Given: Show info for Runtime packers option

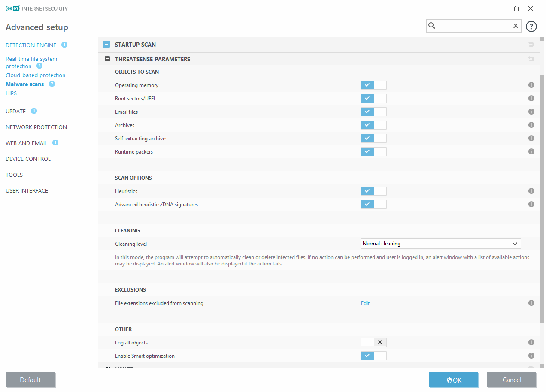Looking at the screenshot, I should coord(531,152).
